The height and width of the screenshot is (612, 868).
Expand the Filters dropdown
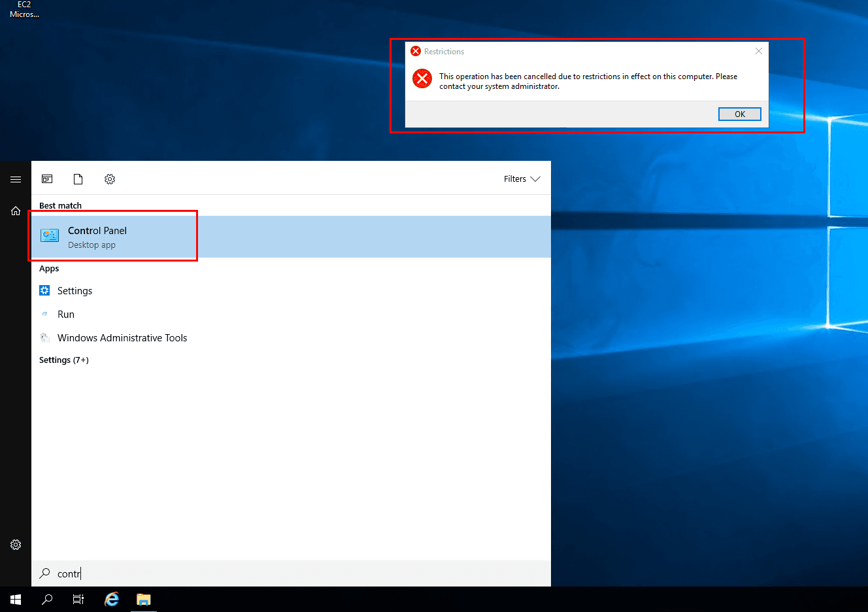[522, 179]
